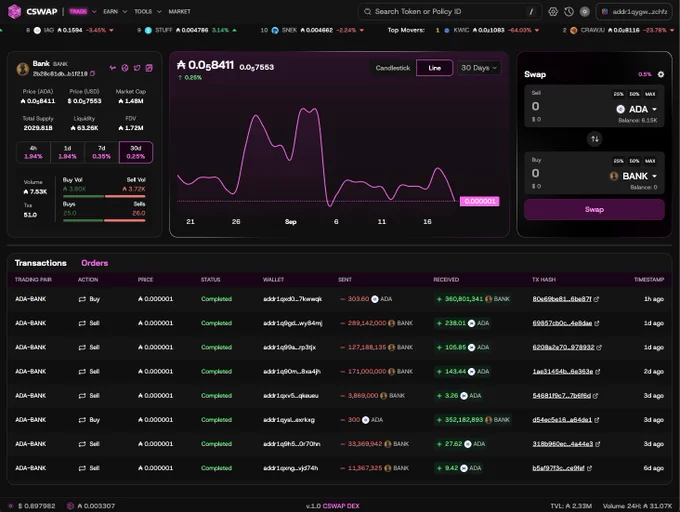Open the MARKET page

coord(180,12)
